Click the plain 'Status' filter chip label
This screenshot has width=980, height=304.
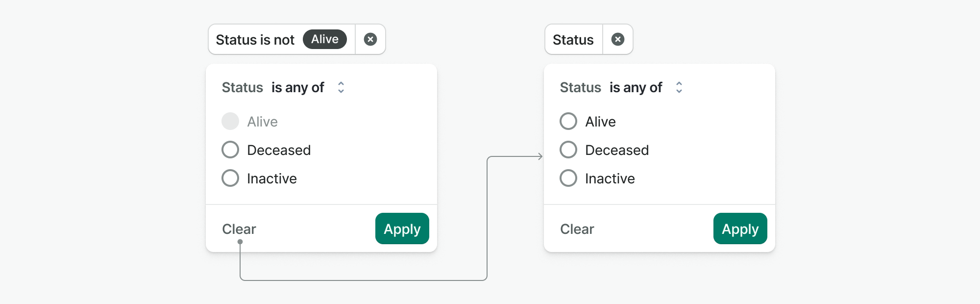(573, 40)
